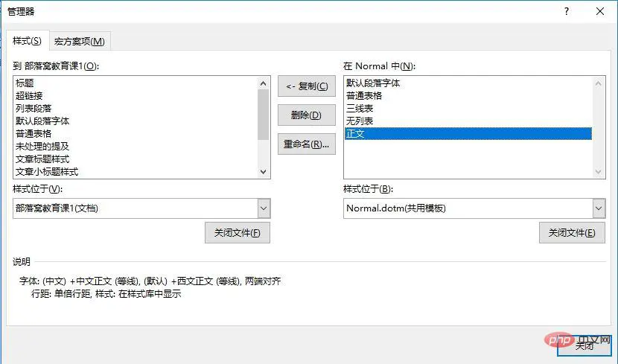Close the left file with 关闭文件(F)
Image resolution: width=618 pixels, height=364 pixels.
coord(238,233)
